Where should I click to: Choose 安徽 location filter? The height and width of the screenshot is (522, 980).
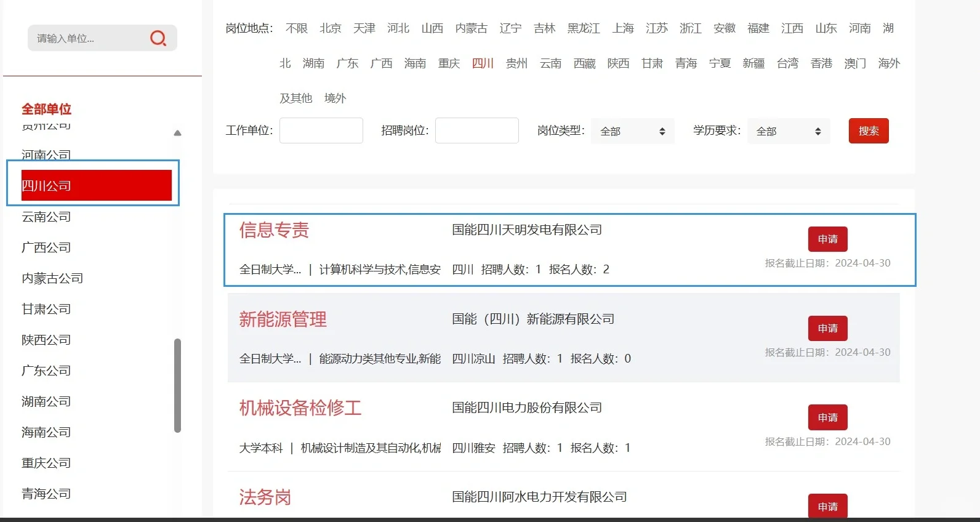(x=725, y=28)
